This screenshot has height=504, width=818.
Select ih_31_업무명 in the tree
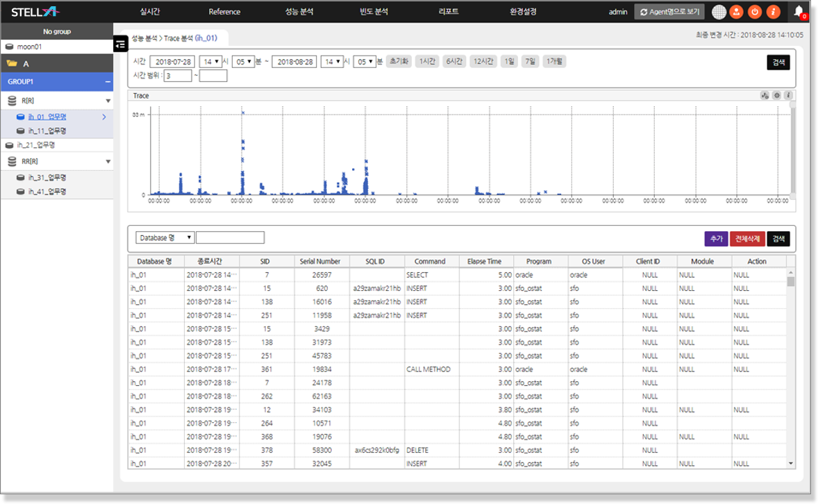(47, 178)
